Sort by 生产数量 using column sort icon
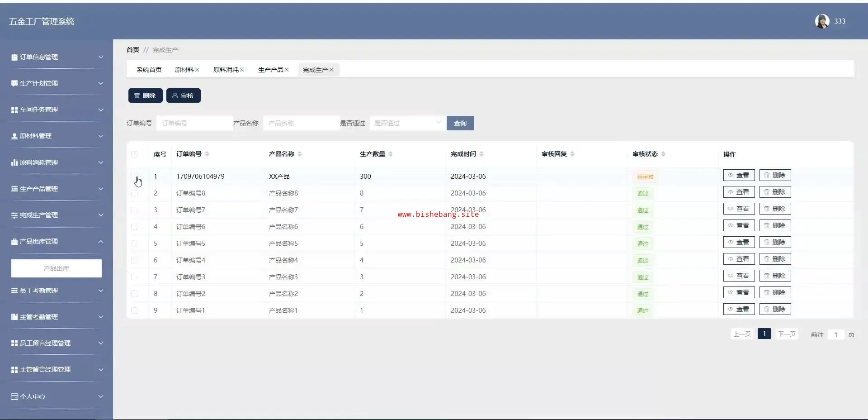 (x=391, y=154)
